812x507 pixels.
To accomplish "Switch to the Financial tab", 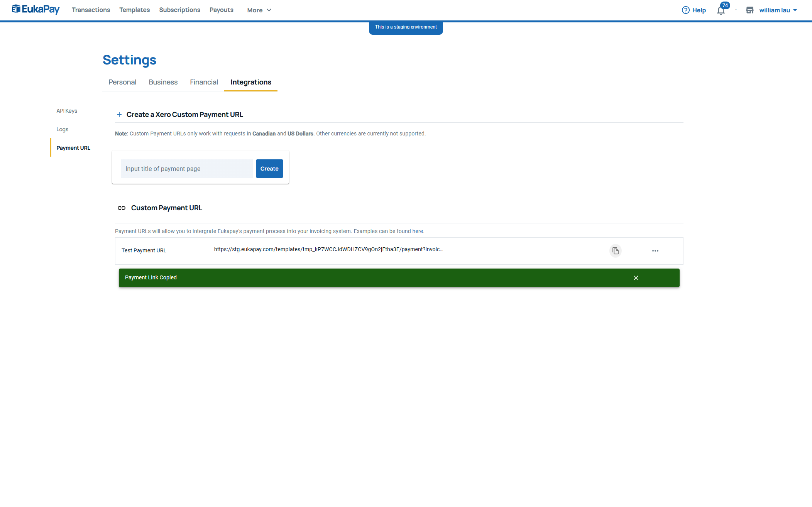I will point(204,82).
